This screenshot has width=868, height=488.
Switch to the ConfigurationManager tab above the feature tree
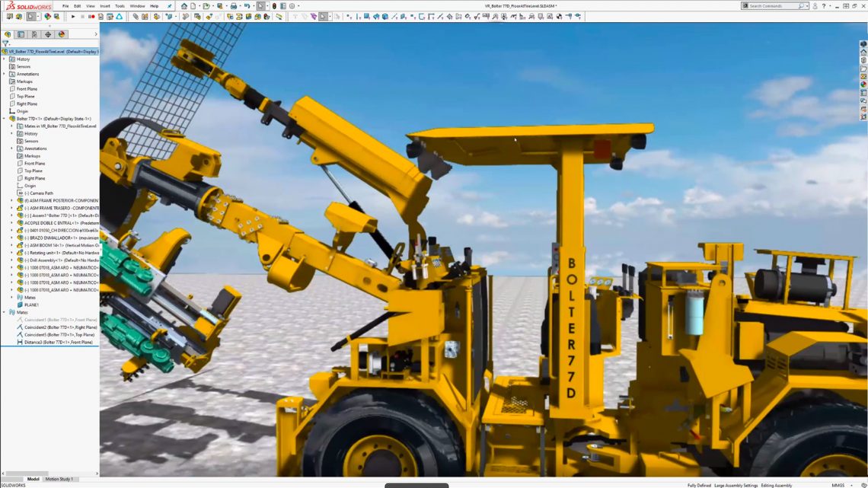click(x=34, y=34)
